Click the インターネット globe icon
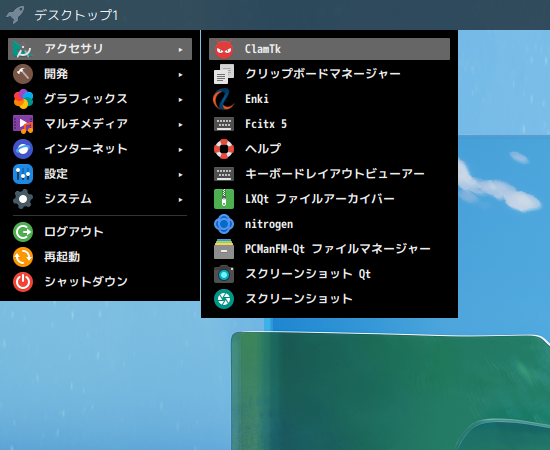550x450 pixels. (x=23, y=149)
